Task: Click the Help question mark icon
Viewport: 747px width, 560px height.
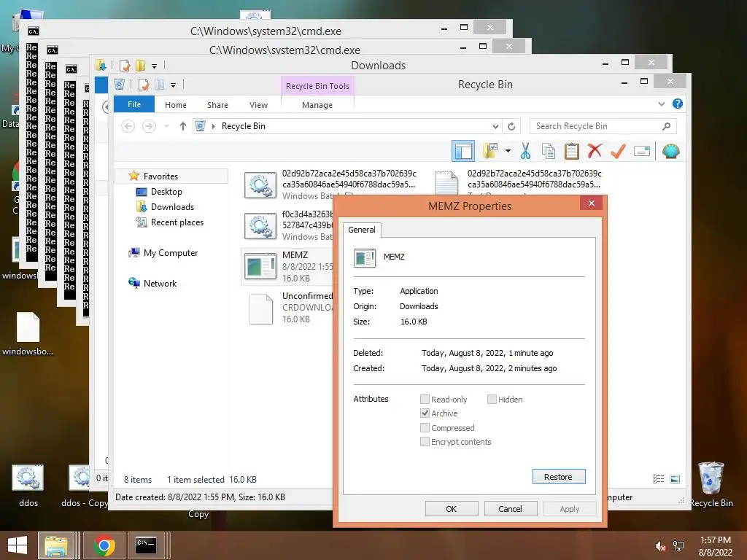Action: (x=678, y=104)
